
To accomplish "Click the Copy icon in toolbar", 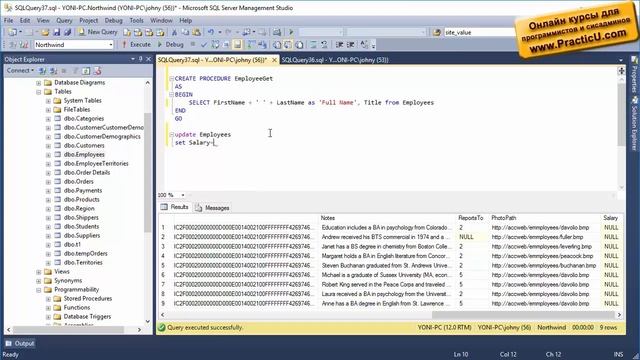I will click(185, 32).
